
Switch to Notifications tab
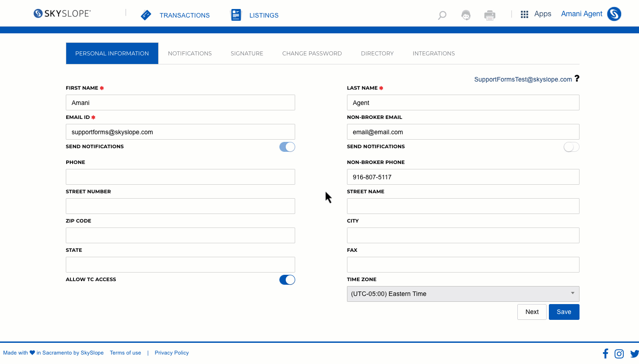pos(190,53)
